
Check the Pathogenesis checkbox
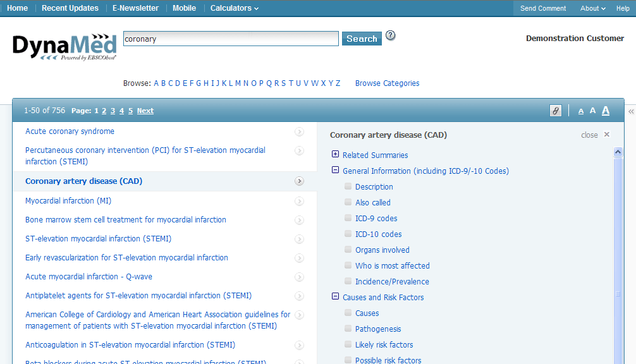pos(348,329)
